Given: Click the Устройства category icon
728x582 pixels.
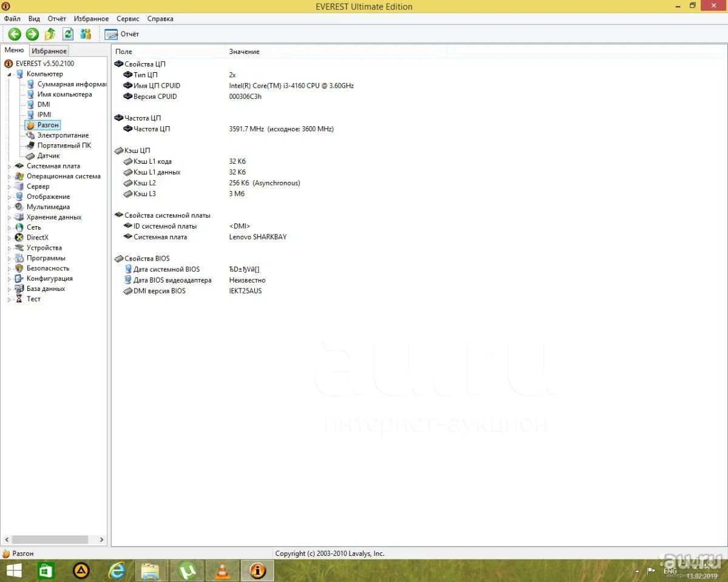Looking at the screenshot, I should (19, 248).
